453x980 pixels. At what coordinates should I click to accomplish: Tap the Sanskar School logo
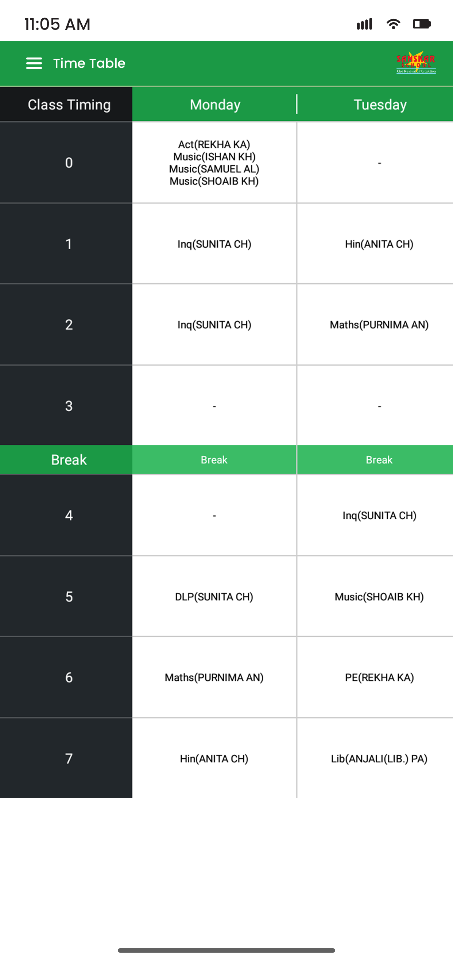416,62
